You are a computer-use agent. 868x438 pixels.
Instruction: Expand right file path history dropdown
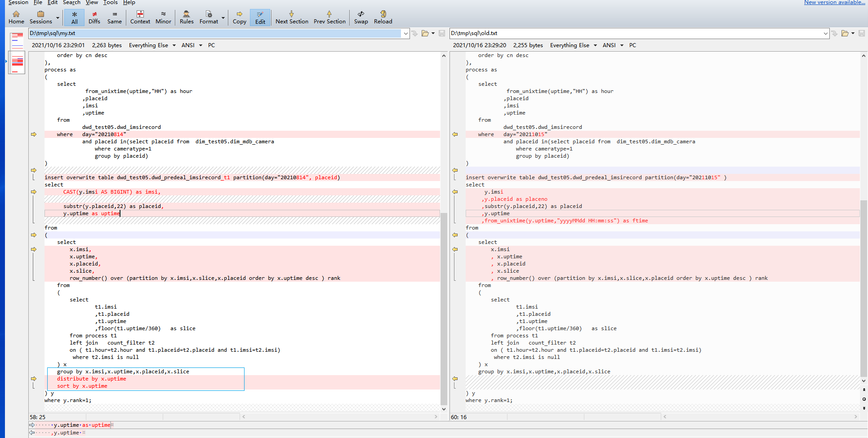(826, 33)
